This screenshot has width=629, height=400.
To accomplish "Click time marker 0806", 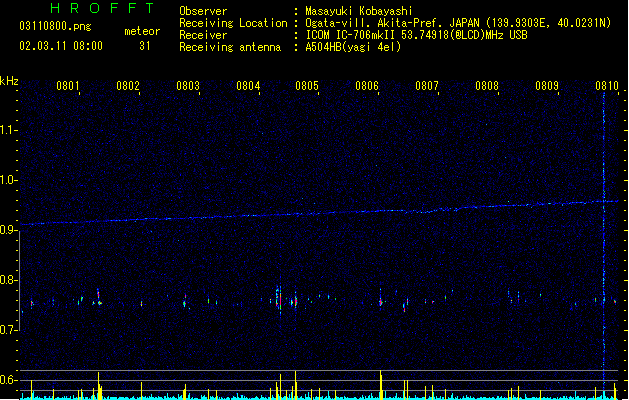I will click(367, 85).
